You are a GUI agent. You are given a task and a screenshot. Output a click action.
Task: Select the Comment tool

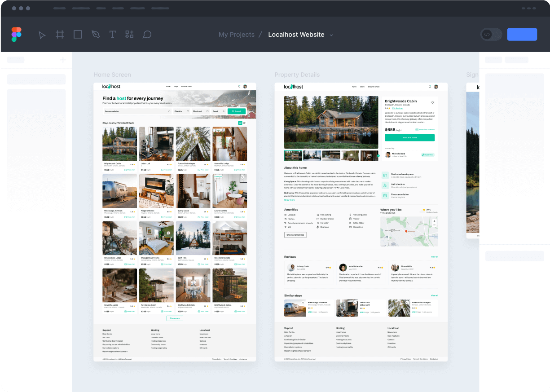pos(147,35)
